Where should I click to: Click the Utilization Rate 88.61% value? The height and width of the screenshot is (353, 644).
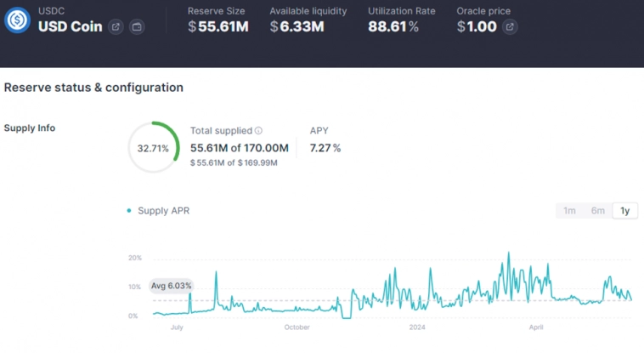pyautogui.click(x=393, y=27)
